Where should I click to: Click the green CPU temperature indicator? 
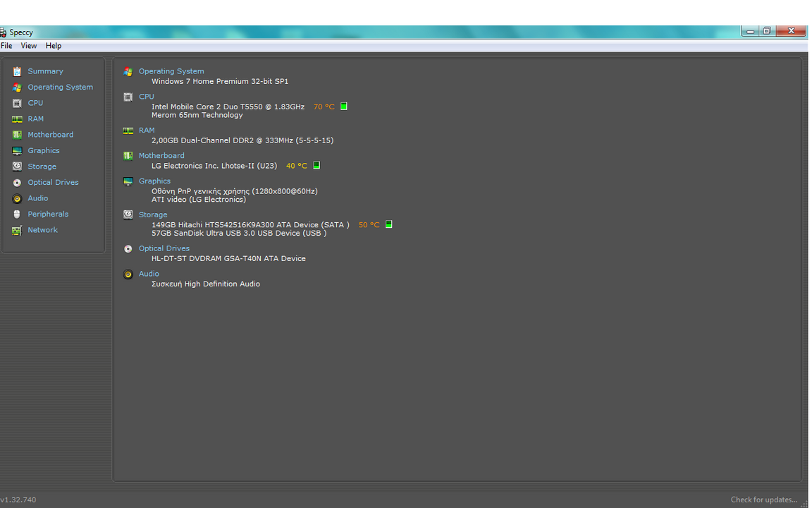[344, 107]
